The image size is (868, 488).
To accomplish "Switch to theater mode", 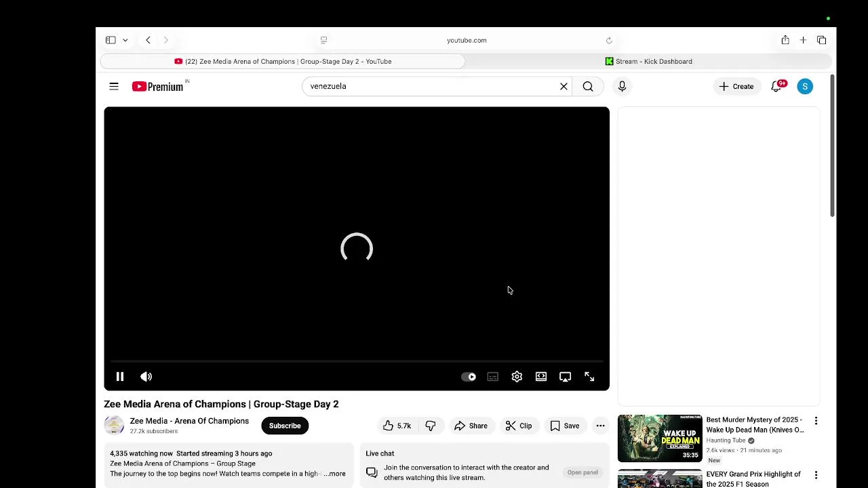I will [541, 377].
